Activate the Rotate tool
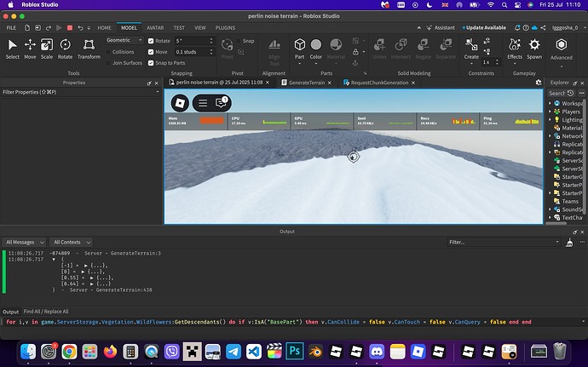Screen dimensions: 588x367 [x=65, y=49]
